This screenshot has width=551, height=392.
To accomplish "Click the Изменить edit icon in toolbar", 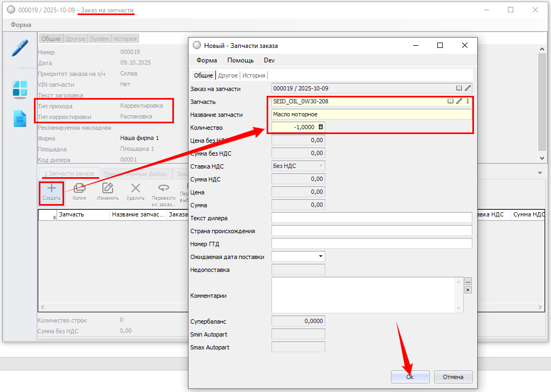I will tap(108, 188).
